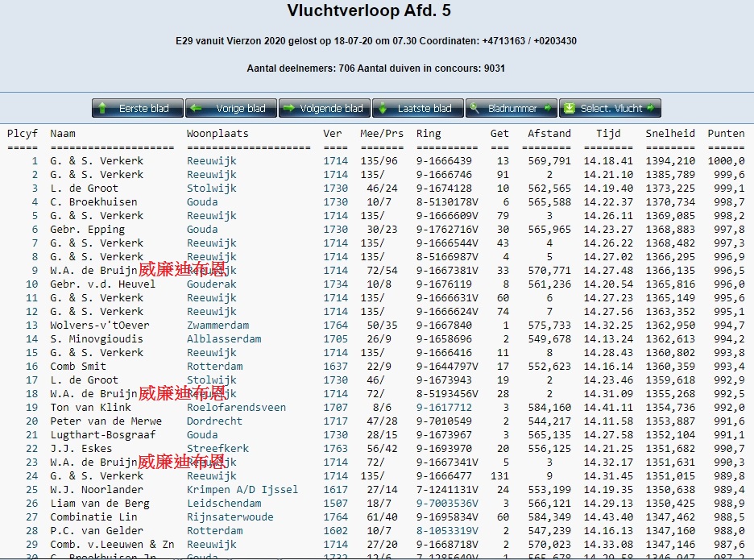Open Reeuwijk link for Comb. v.Leeuwen & Zn
Viewport: 754px width, 560px height.
(212, 545)
